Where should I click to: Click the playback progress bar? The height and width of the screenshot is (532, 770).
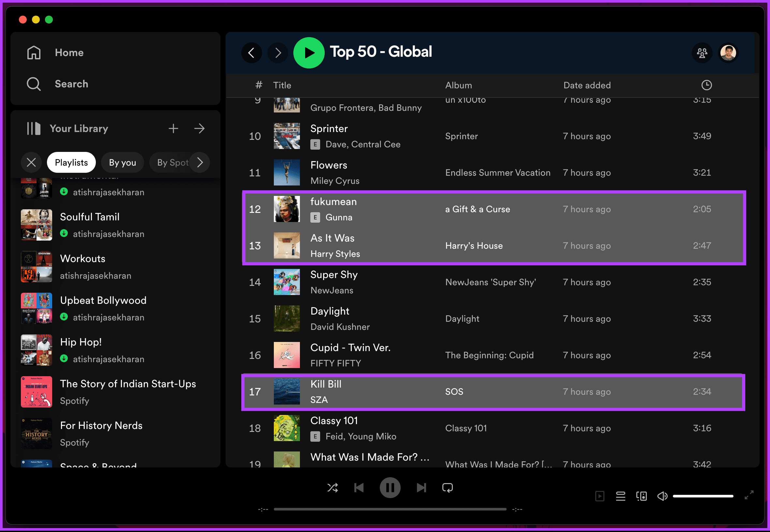coord(390,509)
